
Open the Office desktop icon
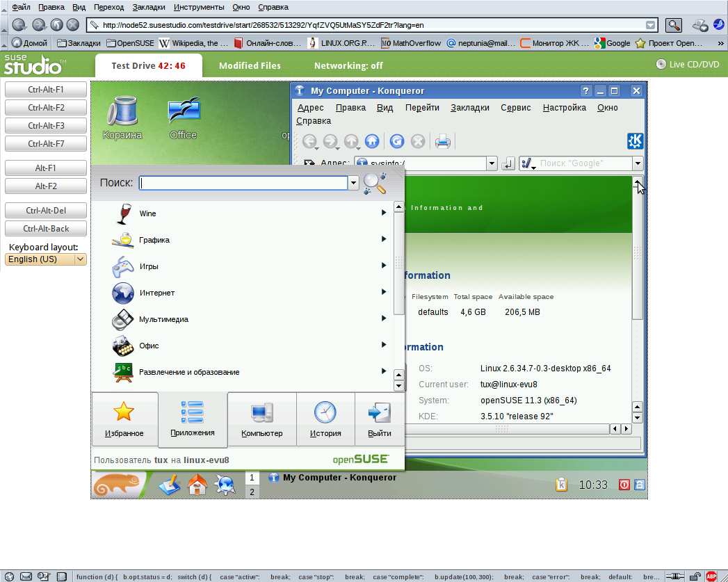point(184,118)
